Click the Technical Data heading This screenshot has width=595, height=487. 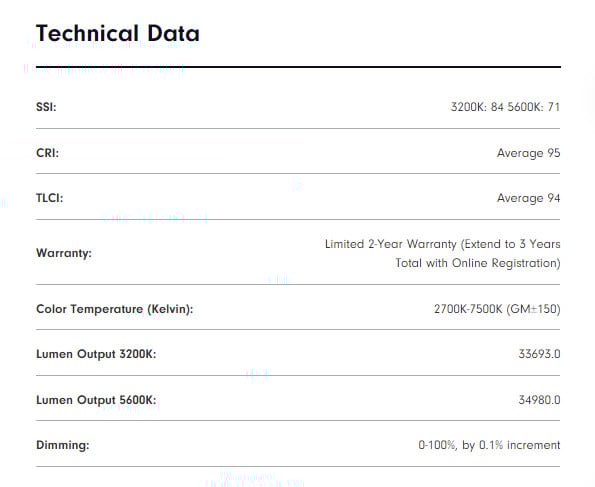[x=118, y=33]
